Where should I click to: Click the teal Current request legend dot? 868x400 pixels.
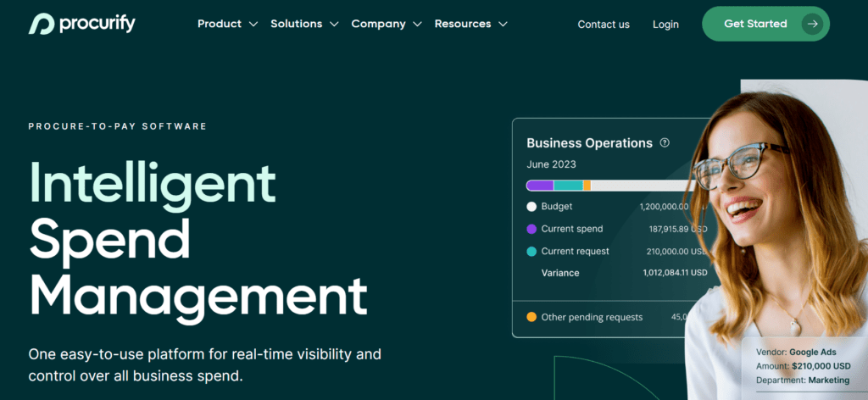tap(531, 252)
